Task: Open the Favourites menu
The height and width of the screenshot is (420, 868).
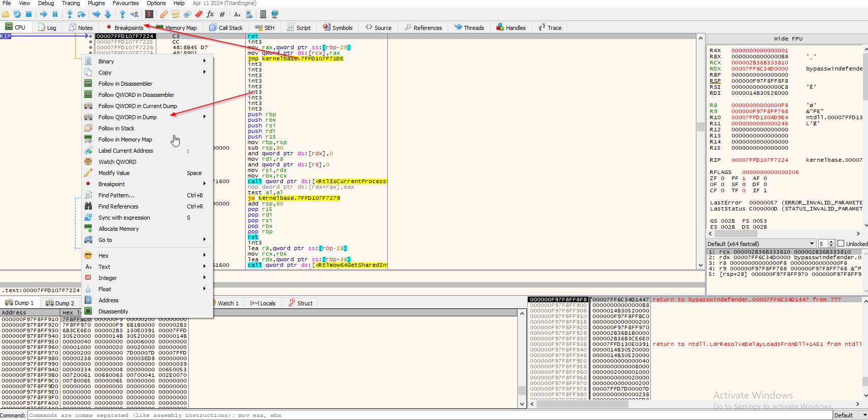Action: tap(125, 3)
